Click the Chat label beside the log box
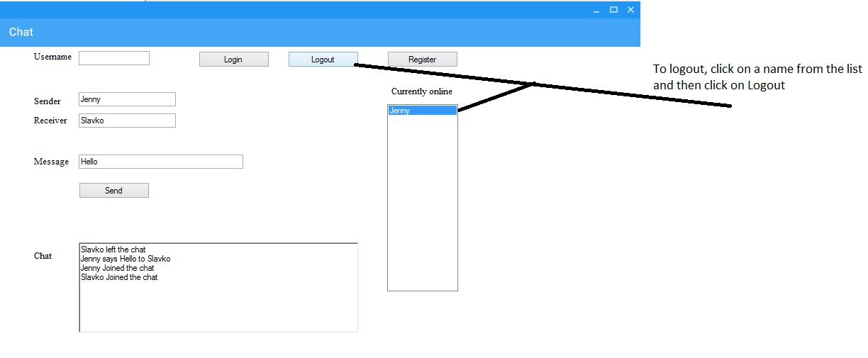868x358 pixels. 43,256
